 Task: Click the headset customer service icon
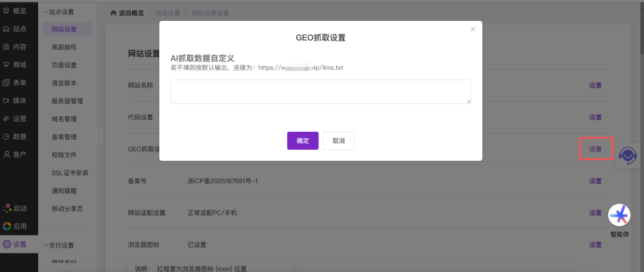coord(627,155)
